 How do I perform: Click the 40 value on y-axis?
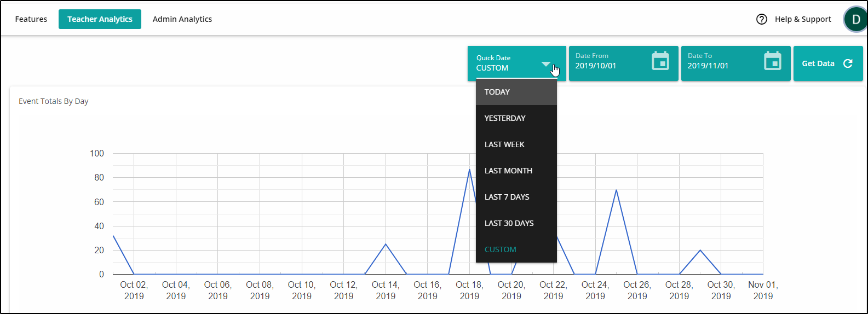(x=99, y=226)
